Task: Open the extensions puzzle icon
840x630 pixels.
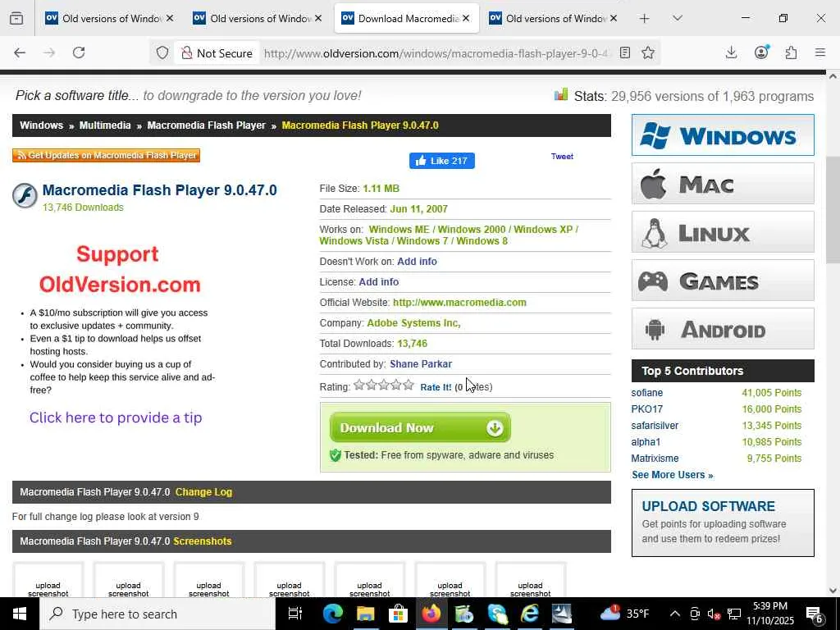Action: click(792, 52)
